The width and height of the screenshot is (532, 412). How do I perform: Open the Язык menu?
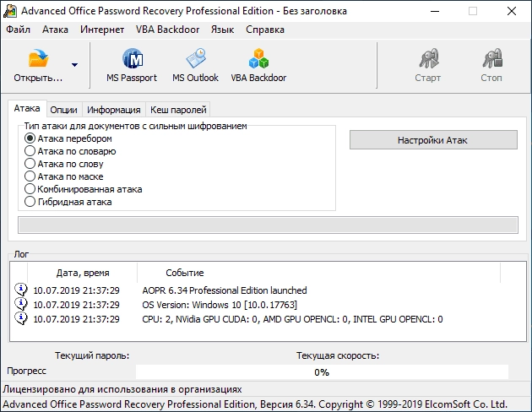[x=222, y=30]
